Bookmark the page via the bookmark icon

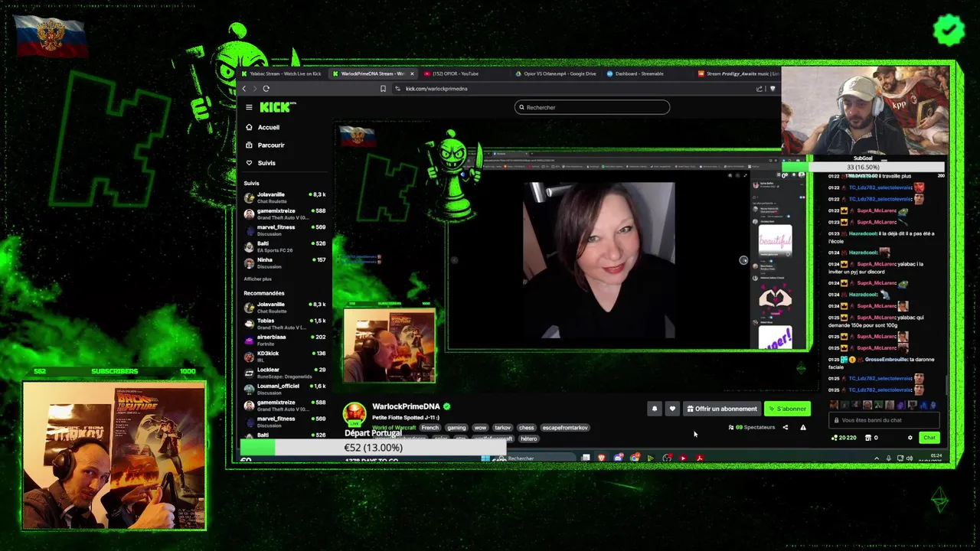pos(383,89)
